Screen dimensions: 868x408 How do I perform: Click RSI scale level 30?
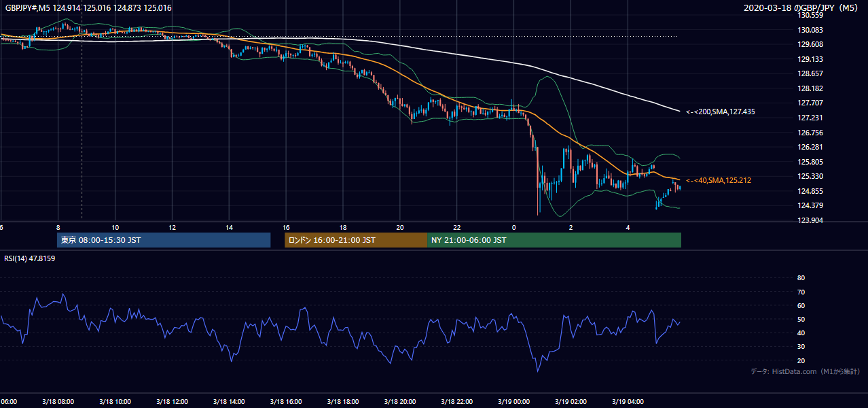coord(801,347)
